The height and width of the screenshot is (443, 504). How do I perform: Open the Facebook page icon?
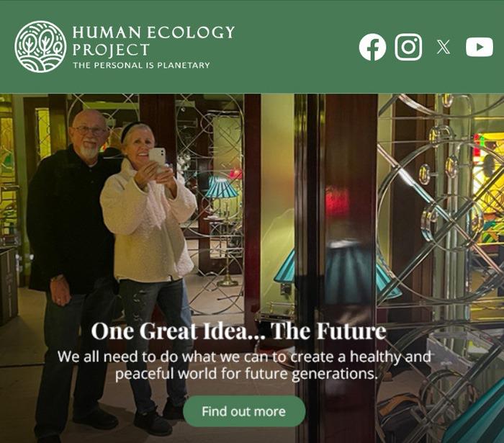click(372, 47)
